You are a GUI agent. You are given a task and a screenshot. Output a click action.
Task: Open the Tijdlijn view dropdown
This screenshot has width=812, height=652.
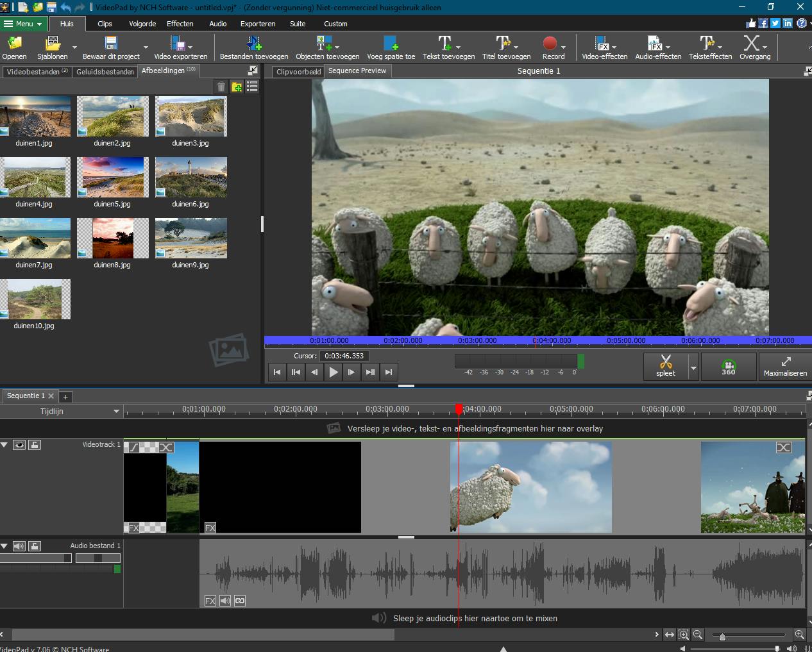click(x=116, y=412)
